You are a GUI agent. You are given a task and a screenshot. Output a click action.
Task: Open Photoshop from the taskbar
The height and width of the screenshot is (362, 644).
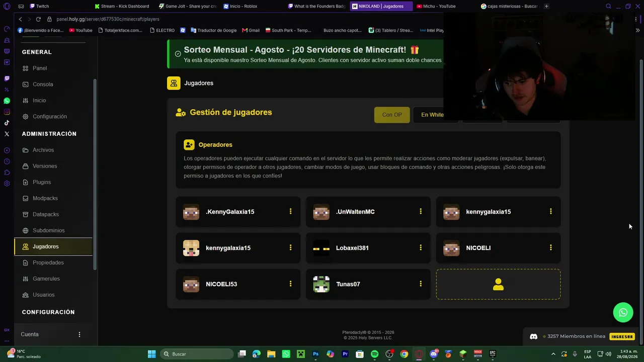315,354
